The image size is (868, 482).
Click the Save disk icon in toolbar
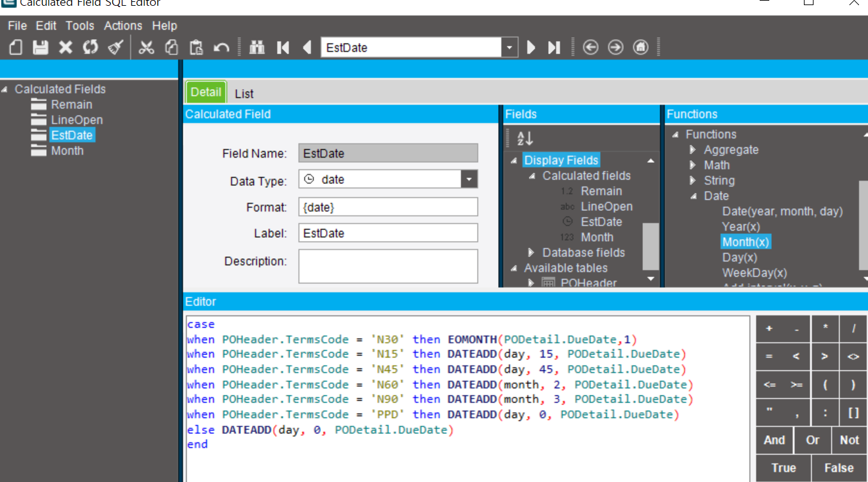click(x=40, y=47)
